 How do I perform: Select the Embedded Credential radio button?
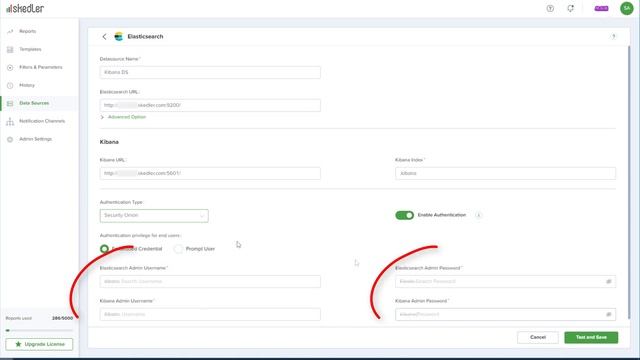click(104, 249)
